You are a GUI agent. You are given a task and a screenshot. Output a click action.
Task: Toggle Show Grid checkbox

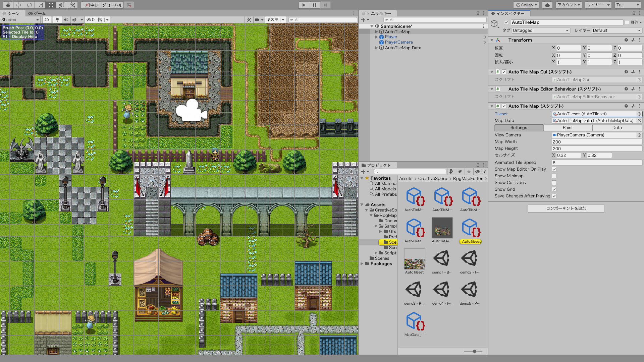[x=554, y=189]
